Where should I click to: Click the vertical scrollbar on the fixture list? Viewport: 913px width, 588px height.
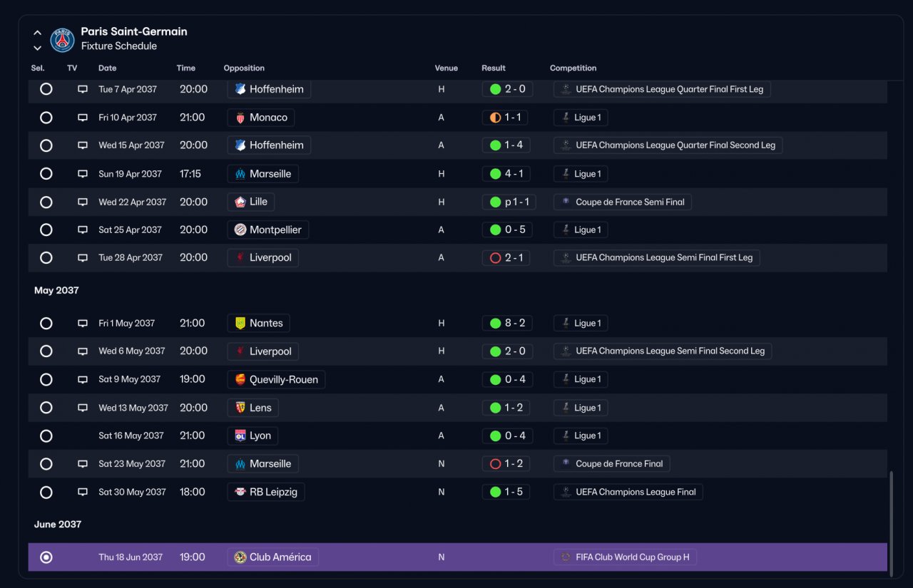click(891, 520)
